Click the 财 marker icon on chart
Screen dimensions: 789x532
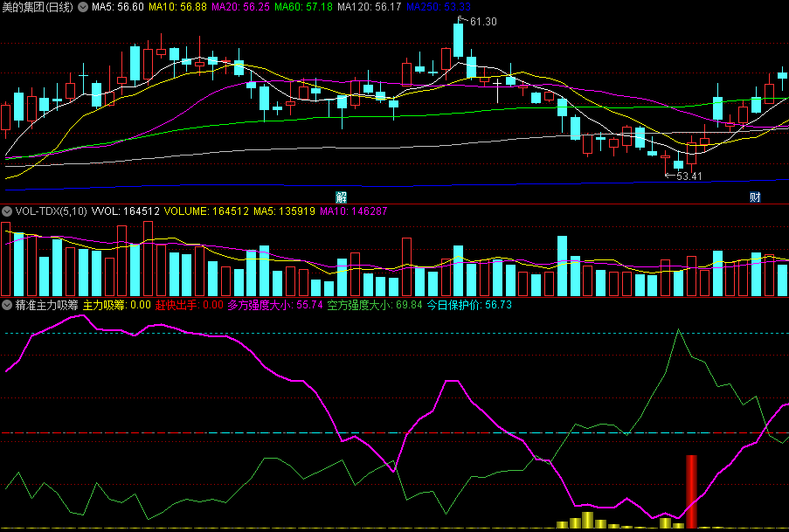(755, 197)
